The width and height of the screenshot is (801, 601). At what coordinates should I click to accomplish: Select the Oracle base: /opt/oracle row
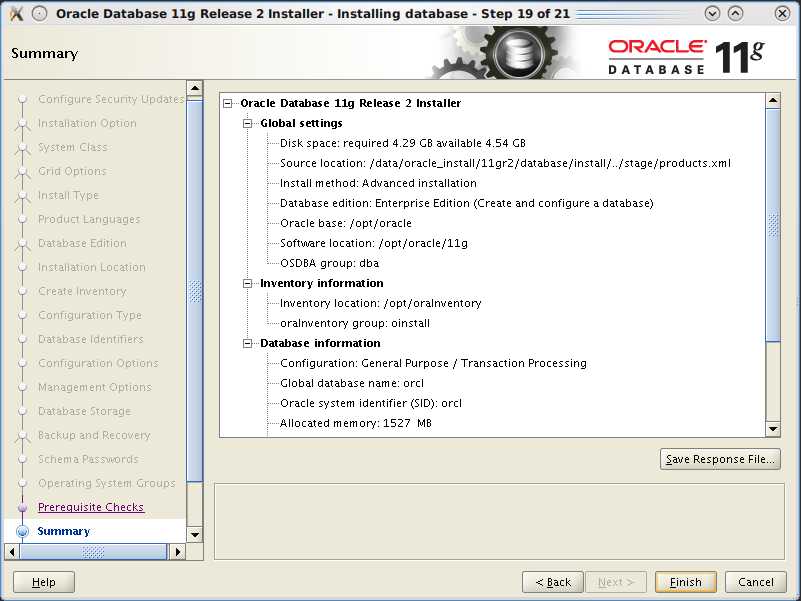346,223
